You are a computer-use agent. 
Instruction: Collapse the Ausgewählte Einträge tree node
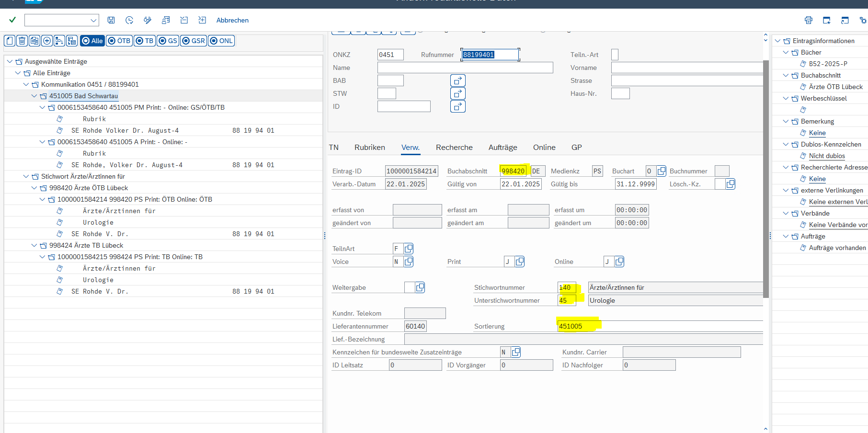coord(10,61)
